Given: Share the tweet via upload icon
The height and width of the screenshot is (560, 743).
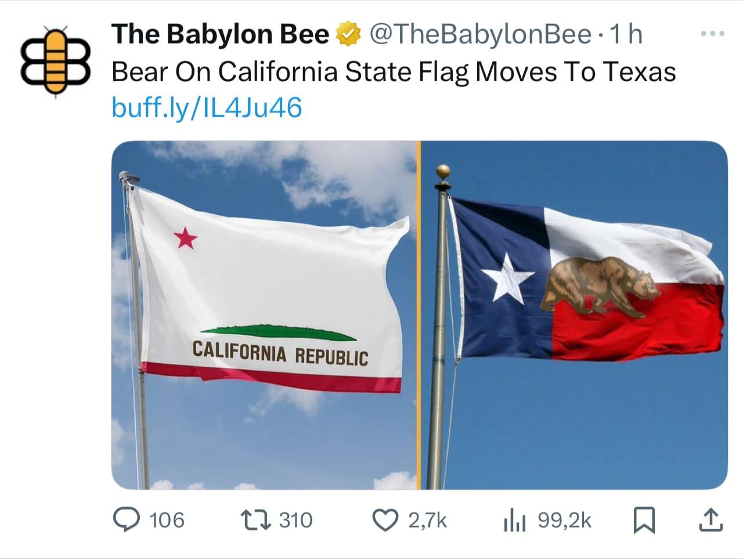Looking at the screenshot, I should point(711,519).
